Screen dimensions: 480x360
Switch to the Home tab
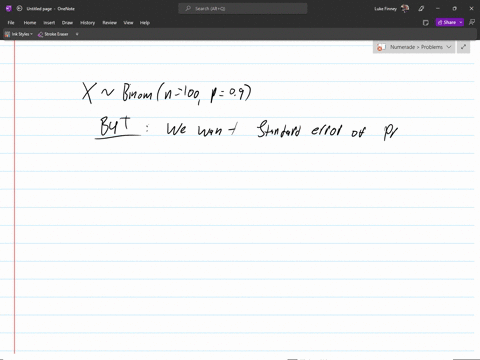point(30,23)
